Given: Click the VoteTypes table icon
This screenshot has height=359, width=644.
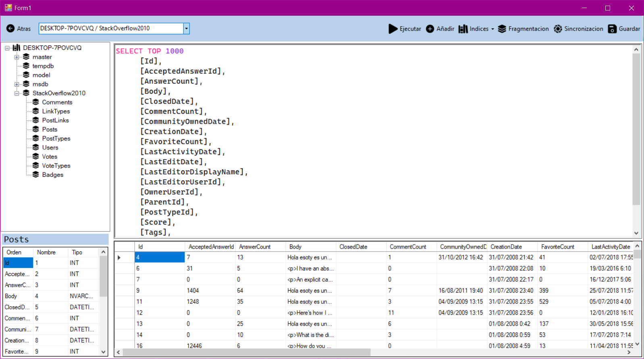Looking at the screenshot, I should point(36,166).
